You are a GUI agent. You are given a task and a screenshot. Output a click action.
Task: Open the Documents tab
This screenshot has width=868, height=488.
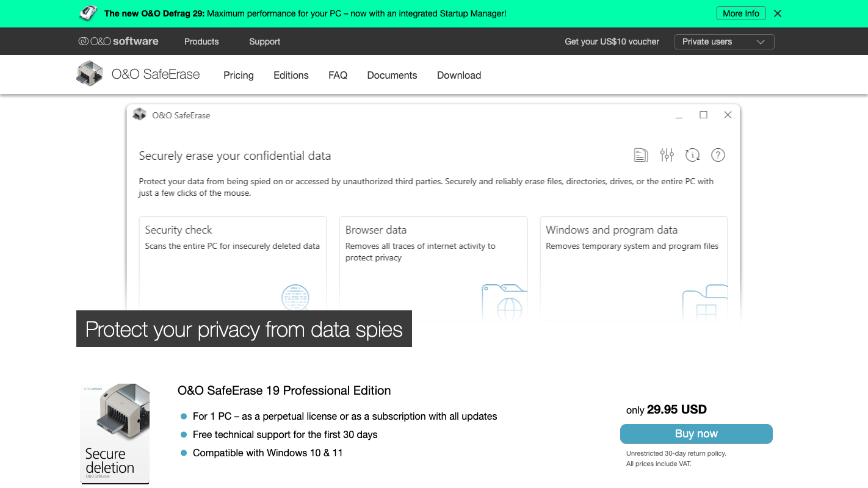(x=392, y=75)
